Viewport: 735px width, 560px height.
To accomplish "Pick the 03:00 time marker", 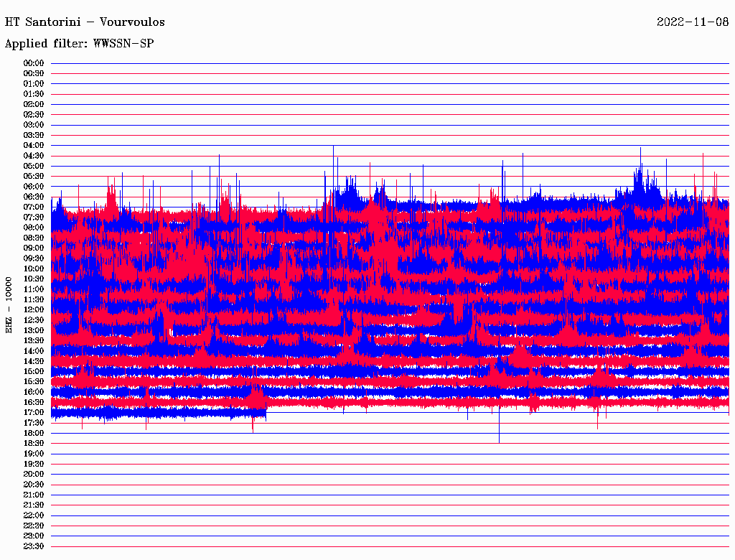I will (34, 125).
